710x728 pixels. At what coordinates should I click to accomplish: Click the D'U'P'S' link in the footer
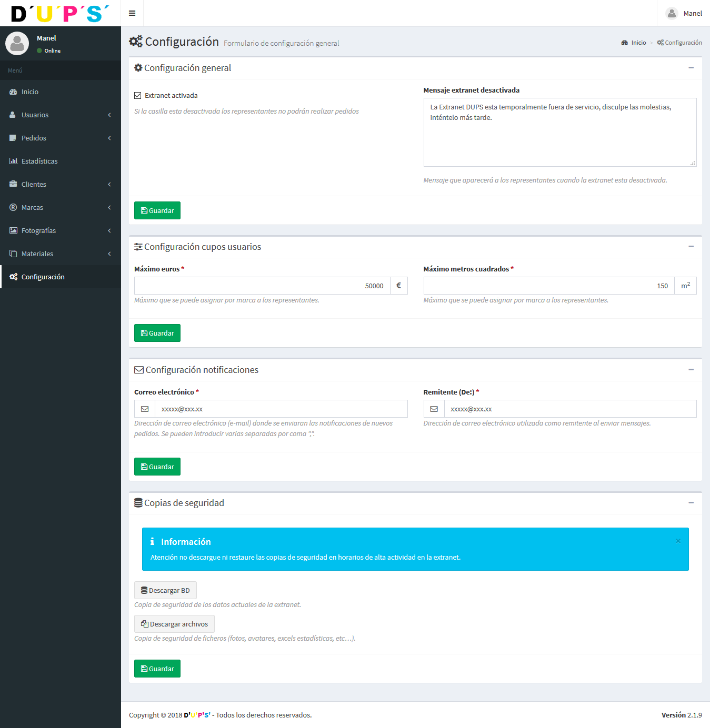197,715
